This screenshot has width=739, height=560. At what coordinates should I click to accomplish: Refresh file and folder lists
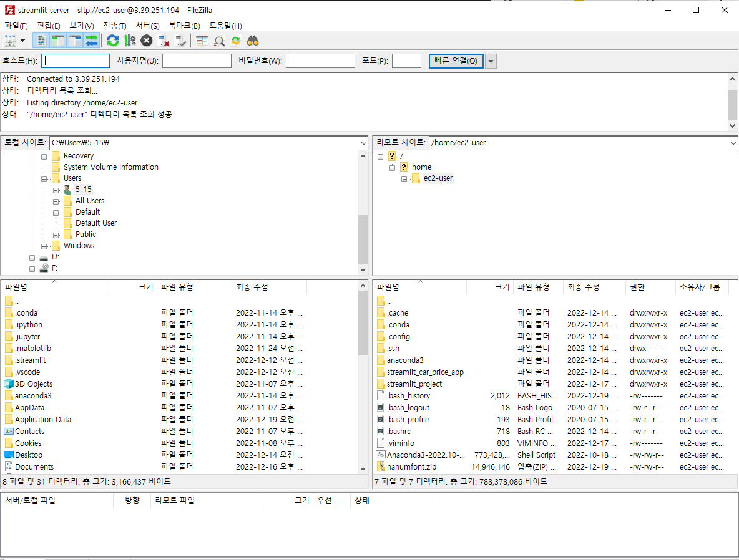[112, 41]
